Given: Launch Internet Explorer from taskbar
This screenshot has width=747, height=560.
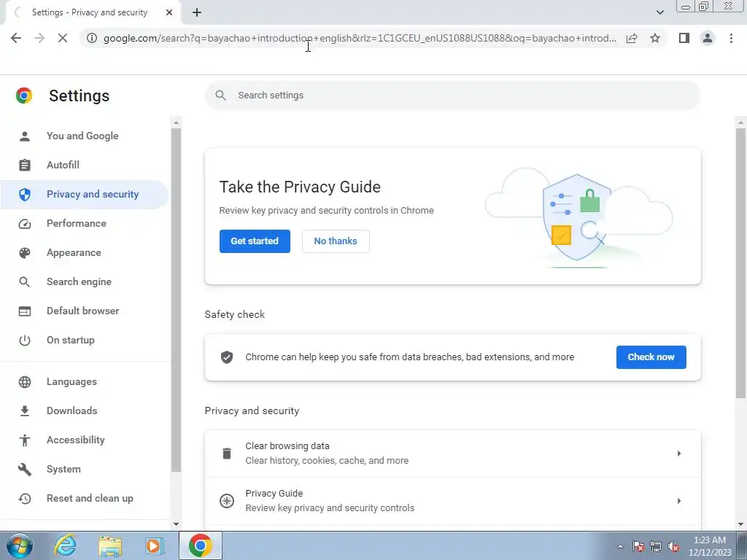Looking at the screenshot, I should (x=64, y=545).
